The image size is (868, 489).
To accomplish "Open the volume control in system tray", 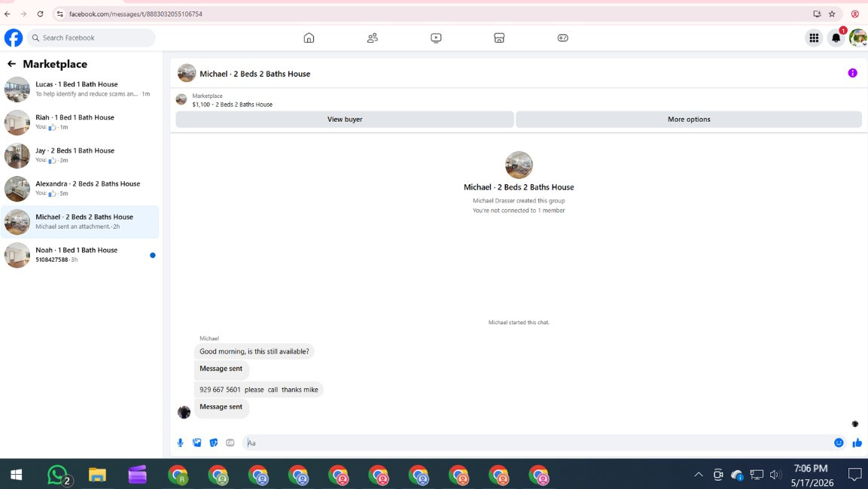I will tap(775, 475).
